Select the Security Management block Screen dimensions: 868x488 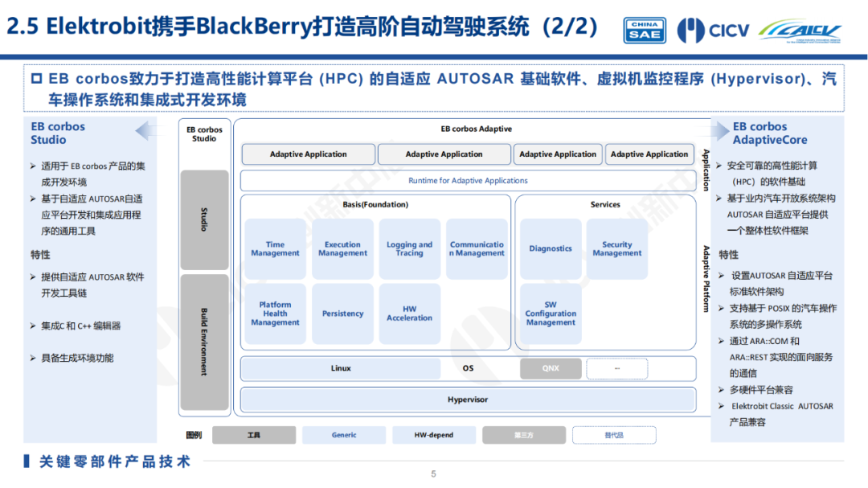tap(617, 249)
